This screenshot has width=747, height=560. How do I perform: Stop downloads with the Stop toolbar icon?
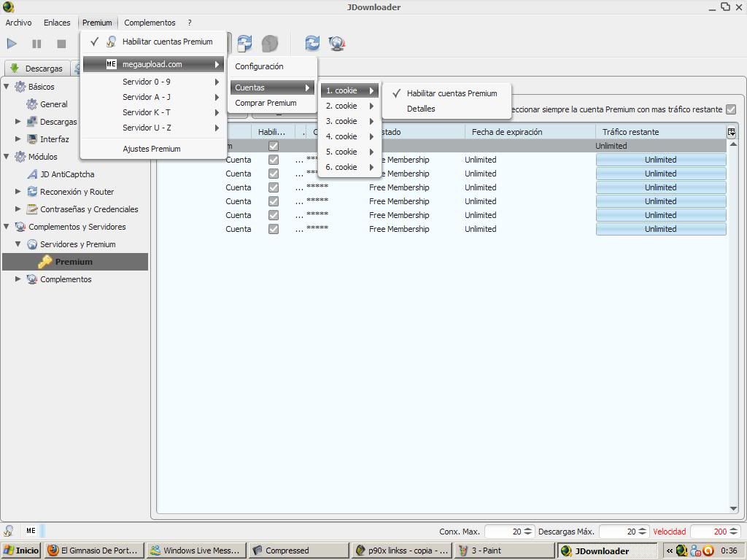[61, 44]
